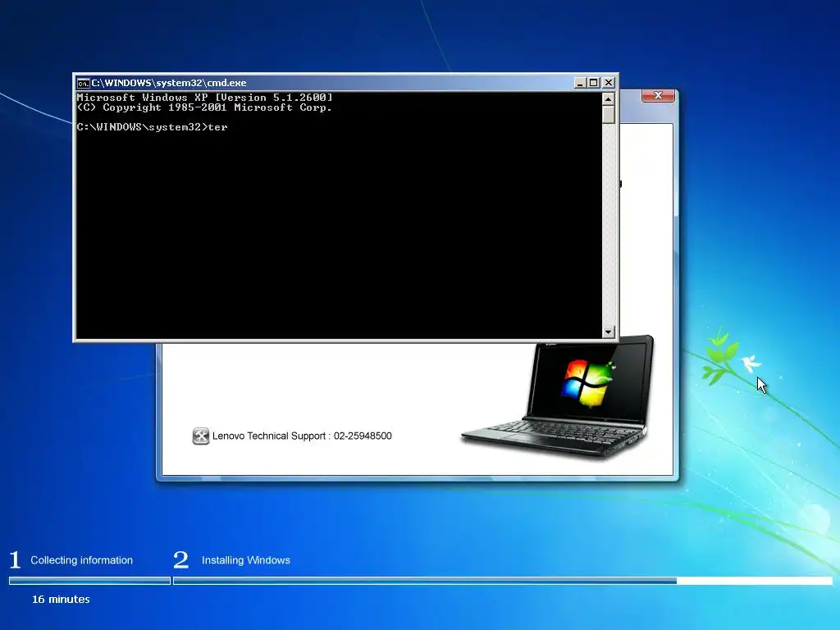Image resolution: width=840 pixels, height=630 pixels.
Task: Click the cmd.exe title bar path text
Action: click(169, 83)
